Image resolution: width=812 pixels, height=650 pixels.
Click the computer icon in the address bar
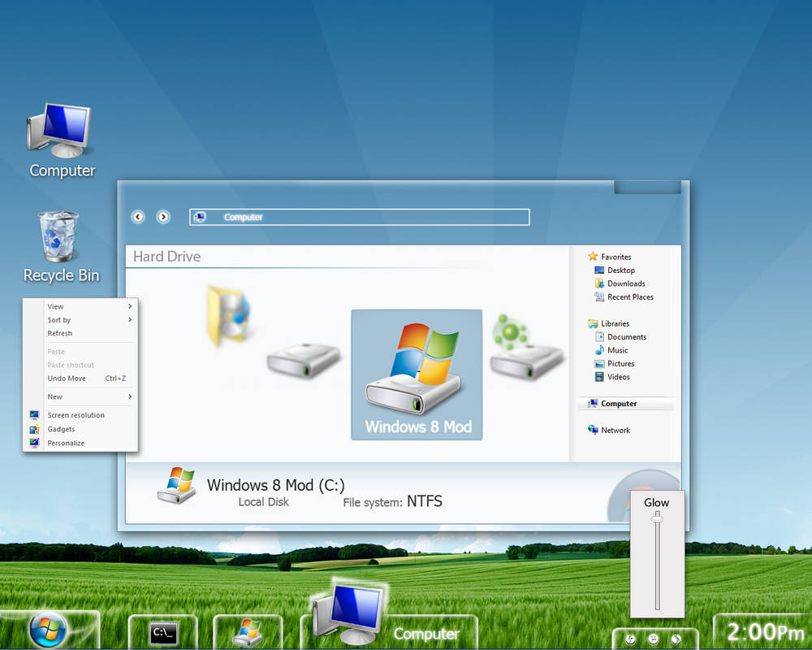coord(200,217)
